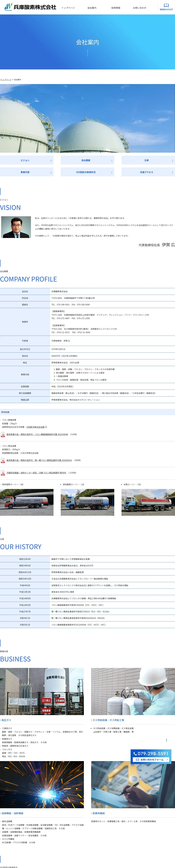This screenshot has width=175, height=868.
Task: Jump to ISO認証の取得状況 section button
Action: tap(87, 172)
